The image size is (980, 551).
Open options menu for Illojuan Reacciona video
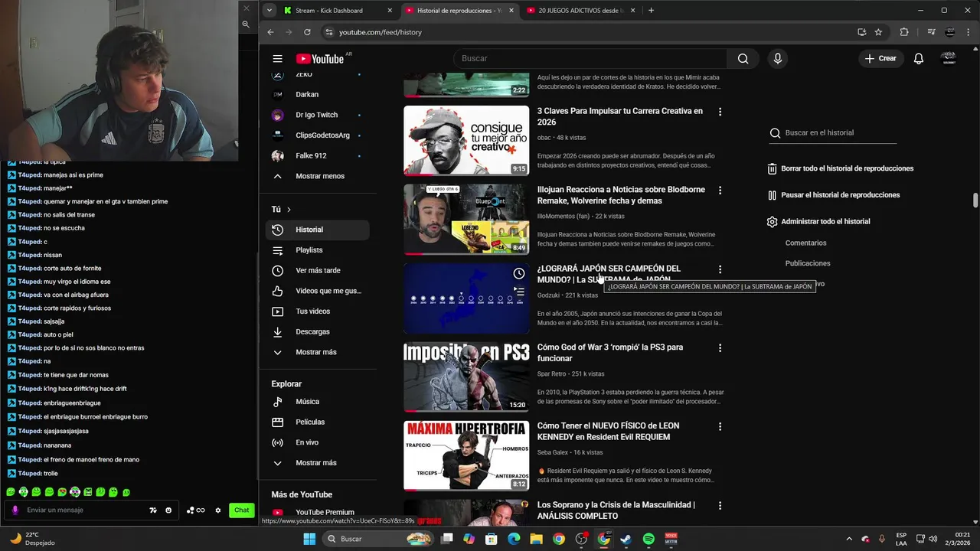[720, 191]
